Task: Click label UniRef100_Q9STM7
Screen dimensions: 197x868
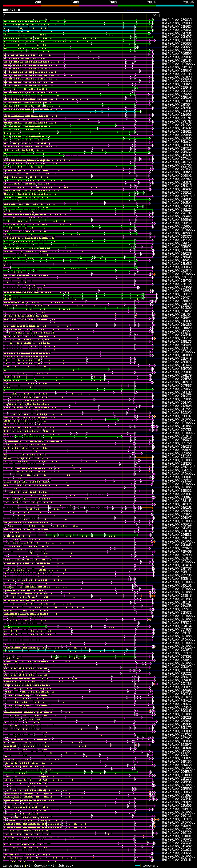Action: 177,121
